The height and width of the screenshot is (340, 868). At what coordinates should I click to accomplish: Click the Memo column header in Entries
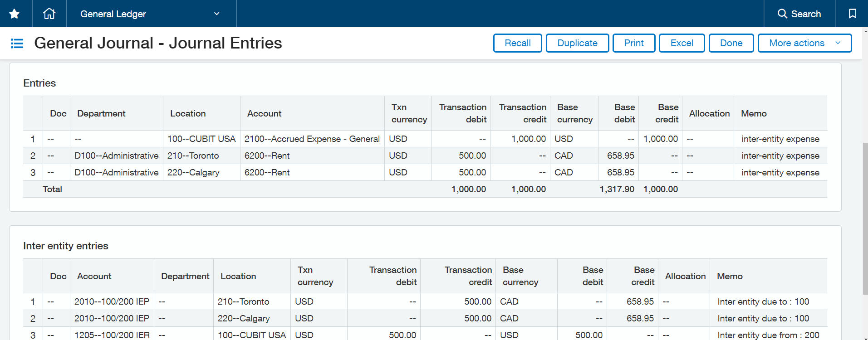click(754, 113)
